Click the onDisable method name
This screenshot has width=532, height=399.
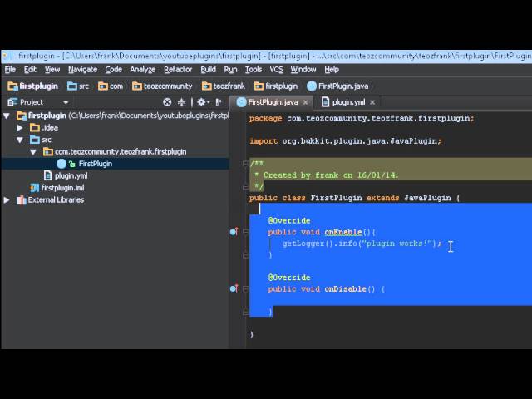[x=346, y=289]
